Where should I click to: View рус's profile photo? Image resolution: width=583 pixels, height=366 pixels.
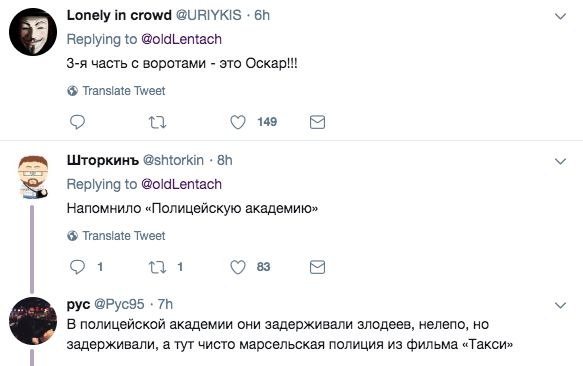(33, 321)
